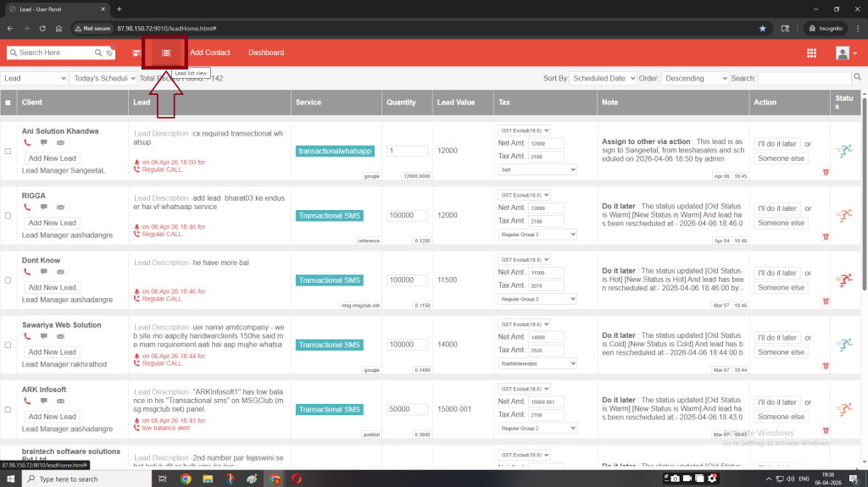Click the chat icon under Dont Know
The image size is (868, 487).
(x=44, y=272)
